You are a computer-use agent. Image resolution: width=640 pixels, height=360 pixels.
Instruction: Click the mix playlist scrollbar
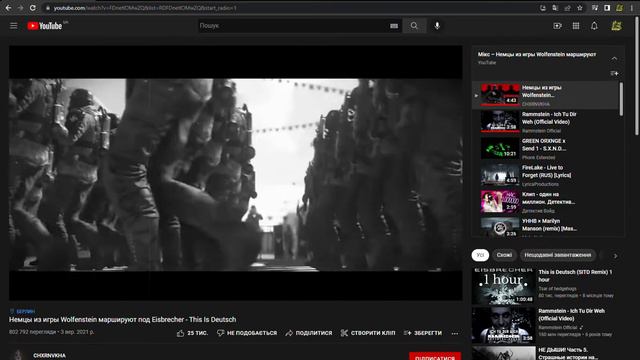(621, 99)
